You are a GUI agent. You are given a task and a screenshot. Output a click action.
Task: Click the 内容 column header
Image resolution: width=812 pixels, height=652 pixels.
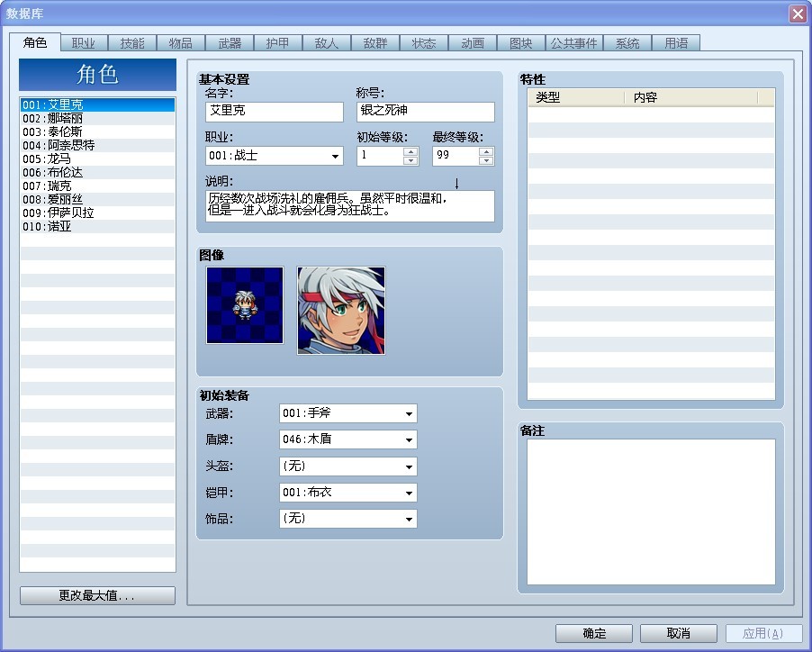[x=690, y=97]
